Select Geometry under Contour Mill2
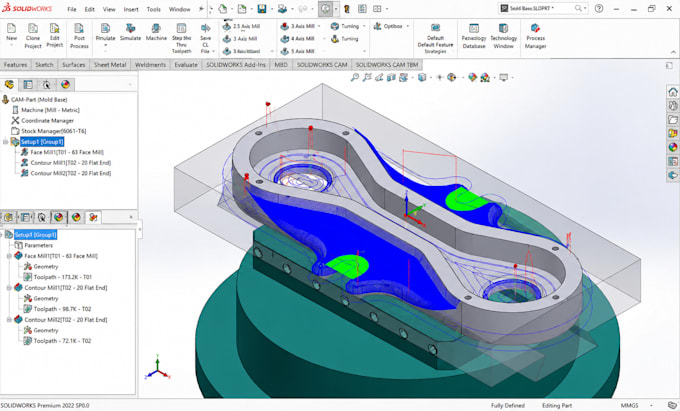This screenshot has width=680, height=411. [41, 330]
